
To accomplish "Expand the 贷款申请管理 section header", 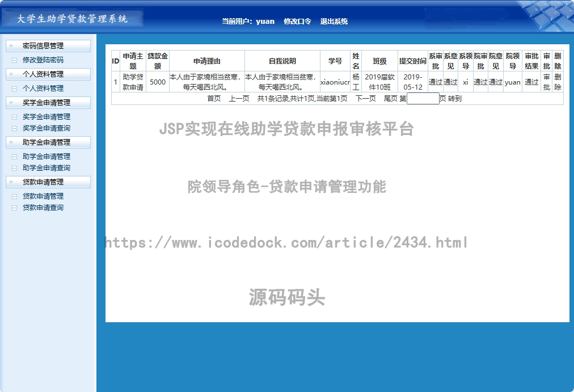I will (x=48, y=182).
